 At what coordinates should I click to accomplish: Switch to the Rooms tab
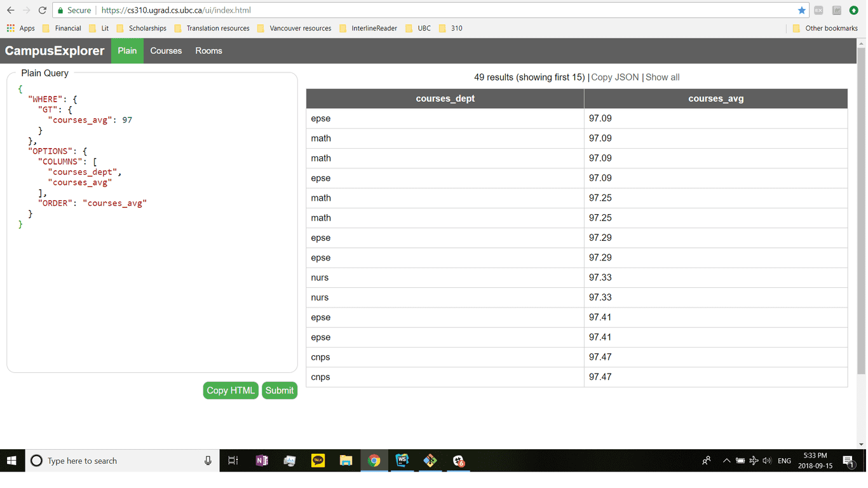pos(208,51)
